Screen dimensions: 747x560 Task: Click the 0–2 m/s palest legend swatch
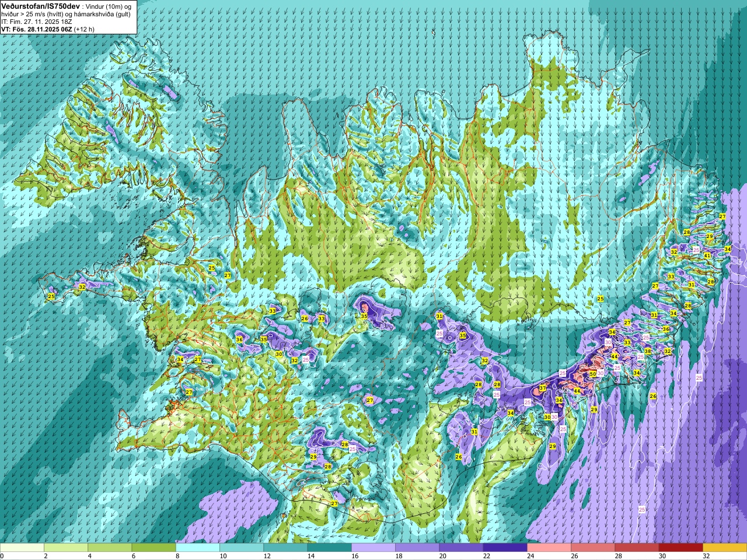click(22, 548)
